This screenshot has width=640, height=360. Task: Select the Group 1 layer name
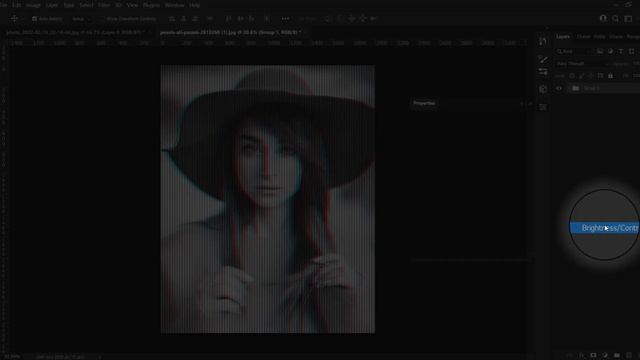click(x=591, y=89)
